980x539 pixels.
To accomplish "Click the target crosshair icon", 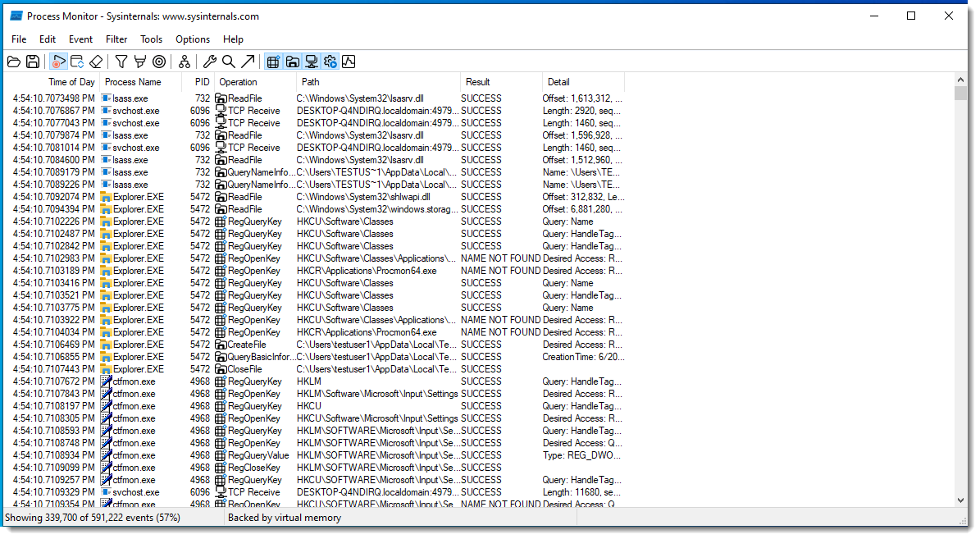I will pyautogui.click(x=159, y=62).
